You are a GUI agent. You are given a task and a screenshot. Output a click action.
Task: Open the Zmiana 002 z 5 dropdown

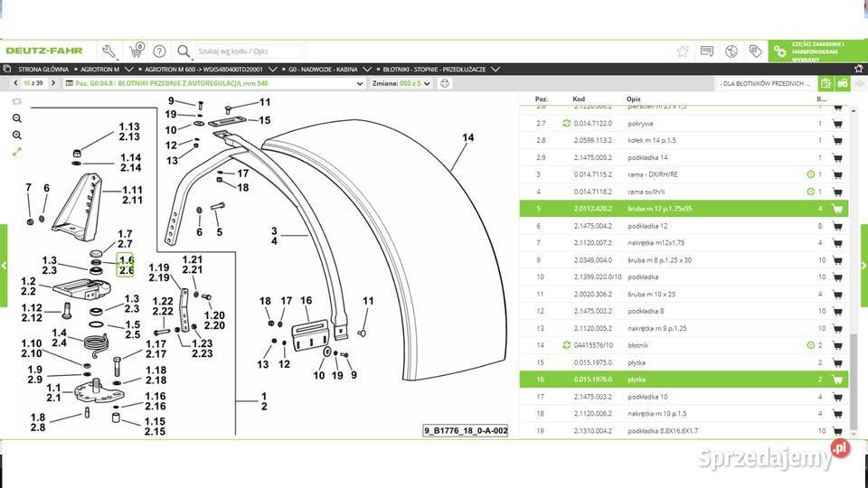tap(401, 83)
